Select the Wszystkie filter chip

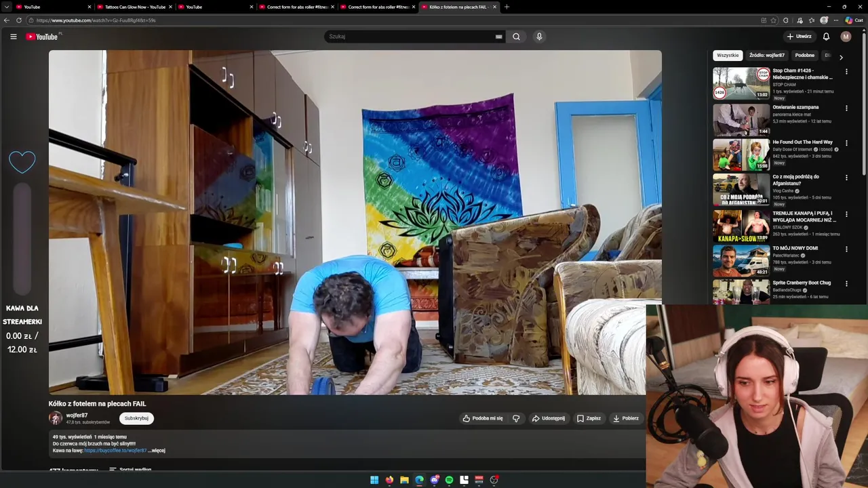(x=728, y=56)
